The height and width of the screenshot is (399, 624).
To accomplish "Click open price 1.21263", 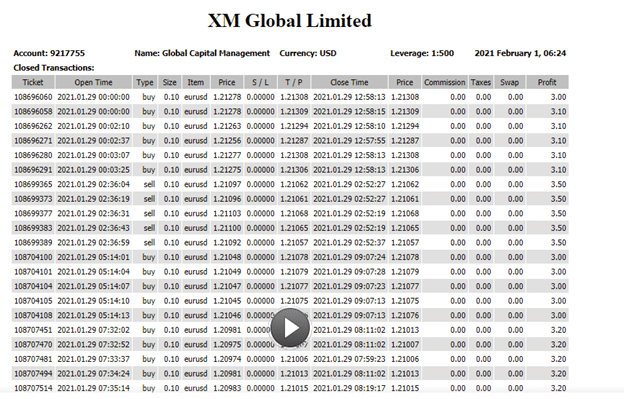I will coord(227,126).
